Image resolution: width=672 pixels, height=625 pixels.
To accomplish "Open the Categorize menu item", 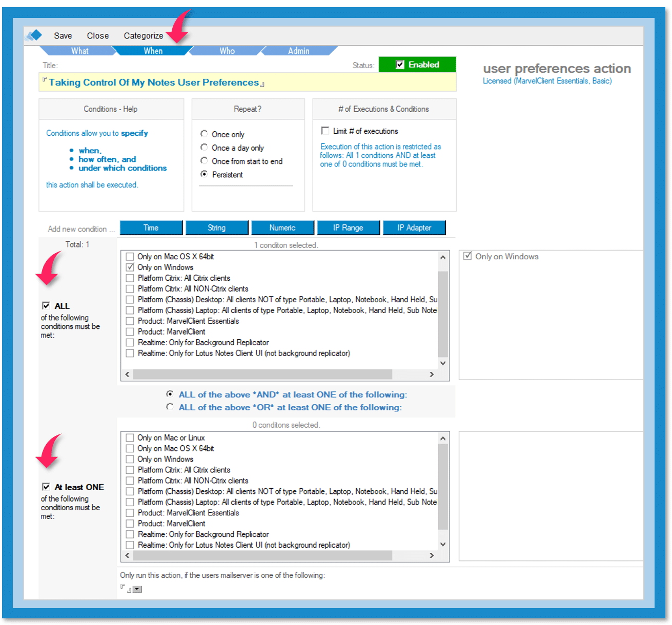I will click(143, 35).
